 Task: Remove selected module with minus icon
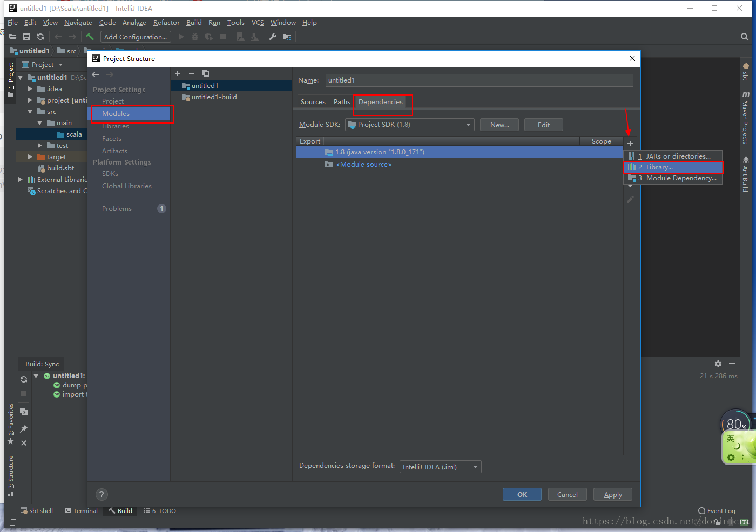tap(191, 73)
